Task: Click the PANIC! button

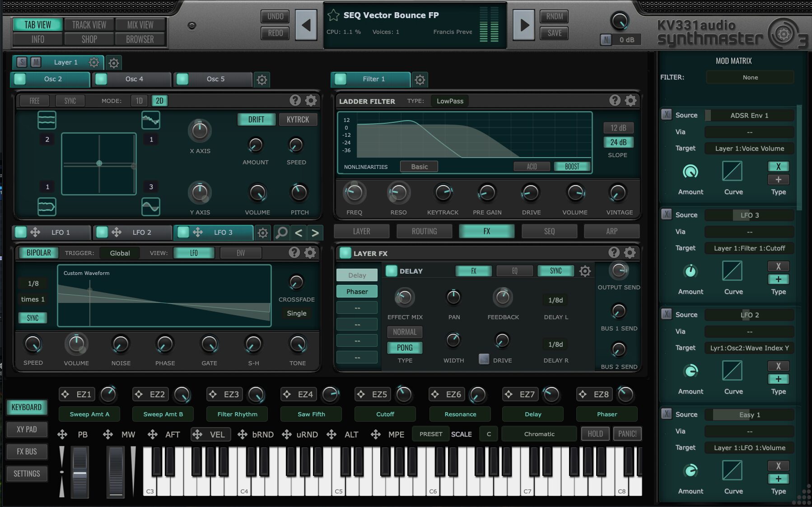Action: tap(627, 434)
